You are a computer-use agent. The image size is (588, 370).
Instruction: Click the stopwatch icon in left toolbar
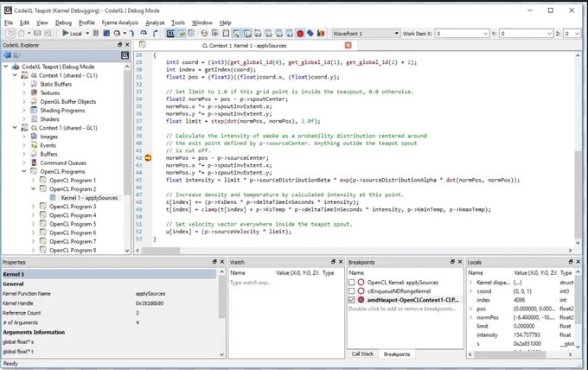[x=22, y=34]
